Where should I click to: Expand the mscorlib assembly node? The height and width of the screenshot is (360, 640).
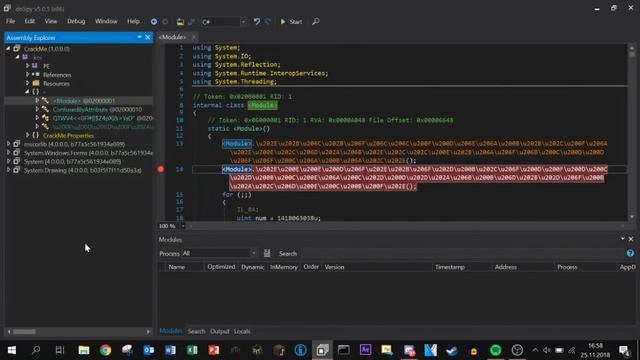tap(8, 144)
